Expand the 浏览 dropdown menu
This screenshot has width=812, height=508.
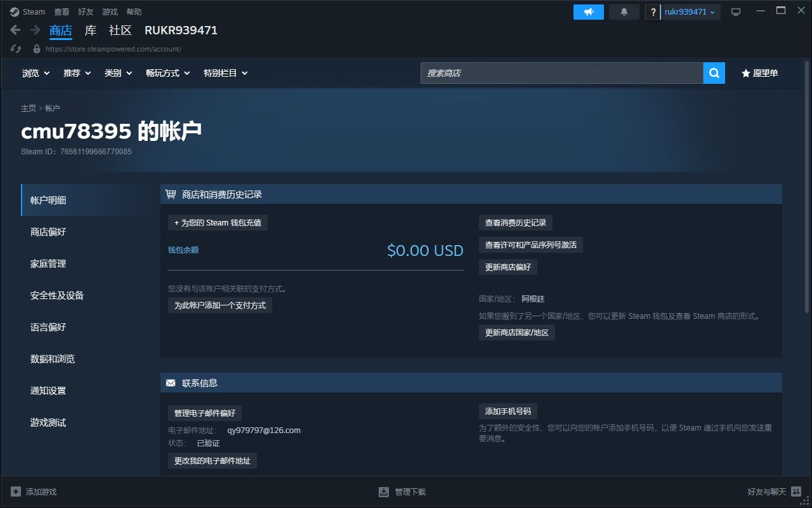(36, 73)
